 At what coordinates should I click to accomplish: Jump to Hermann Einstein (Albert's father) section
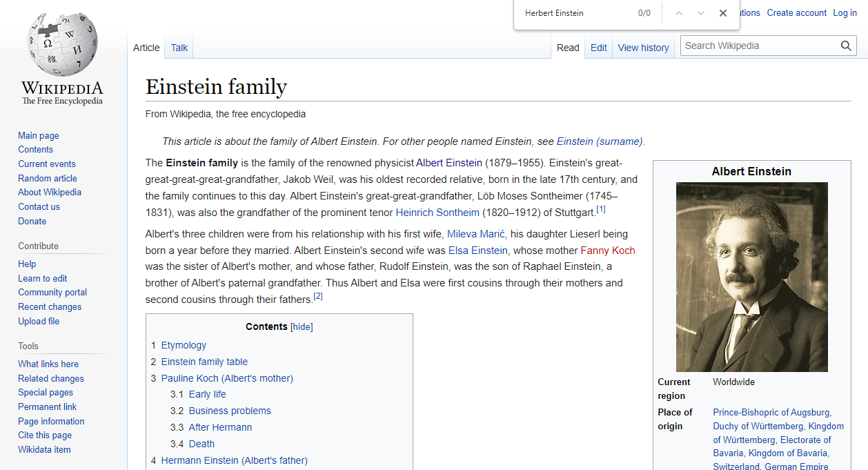[235, 460]
